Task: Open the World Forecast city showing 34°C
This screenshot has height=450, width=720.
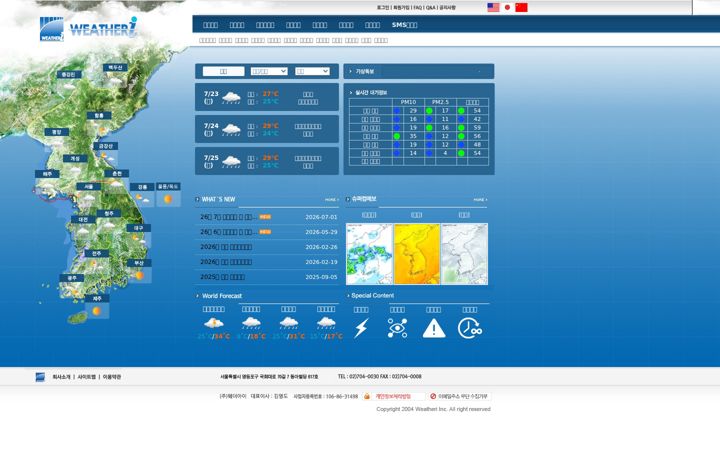Action: point(214,324)
